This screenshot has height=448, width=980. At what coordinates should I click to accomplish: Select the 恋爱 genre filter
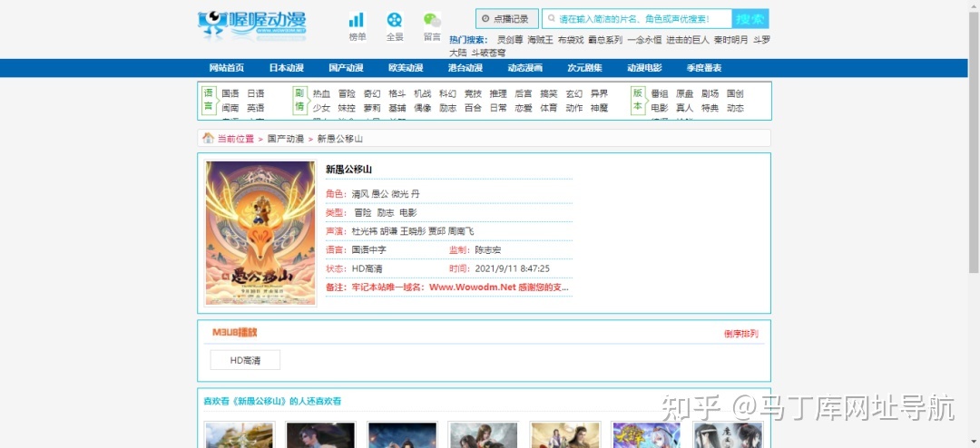point(524,108)
